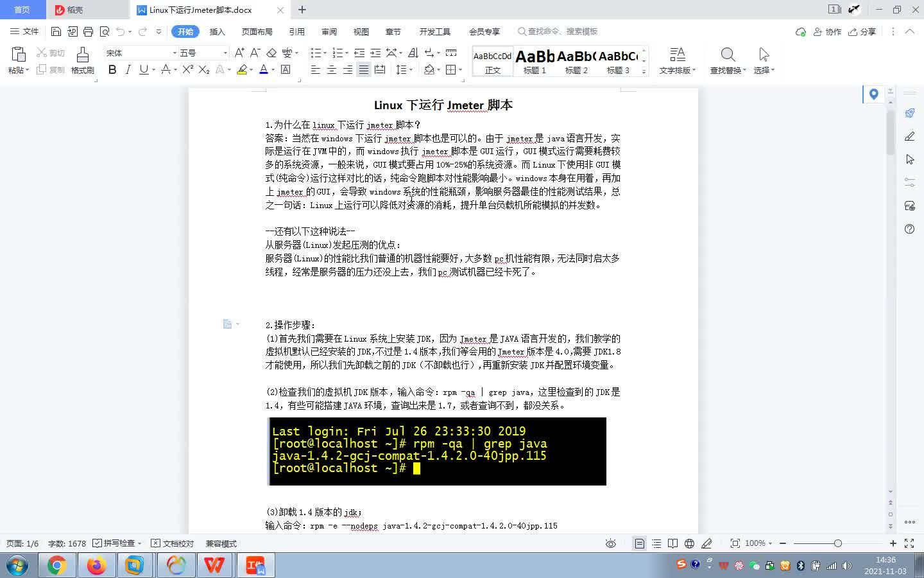Apply the 标题 1 style

535,61
